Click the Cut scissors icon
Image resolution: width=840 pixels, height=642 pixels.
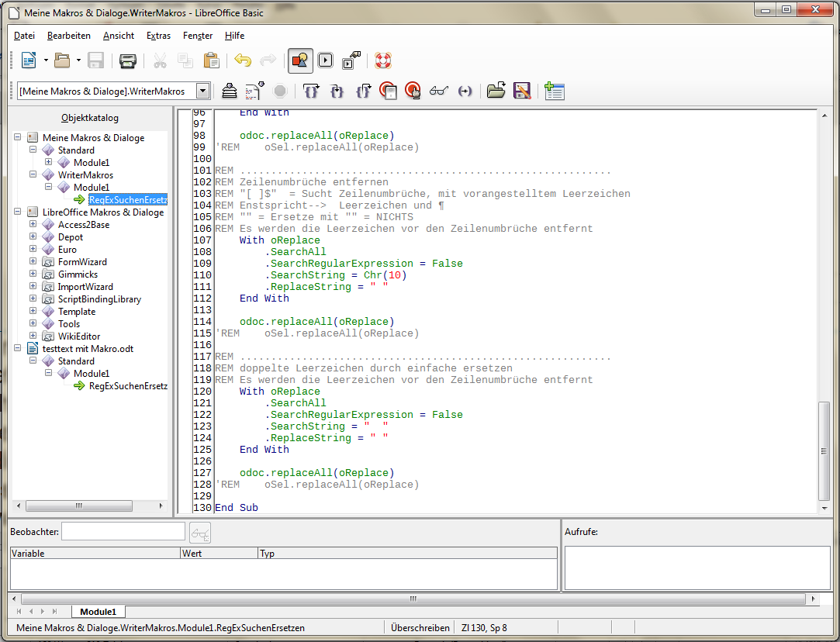[x=160, y=60]
